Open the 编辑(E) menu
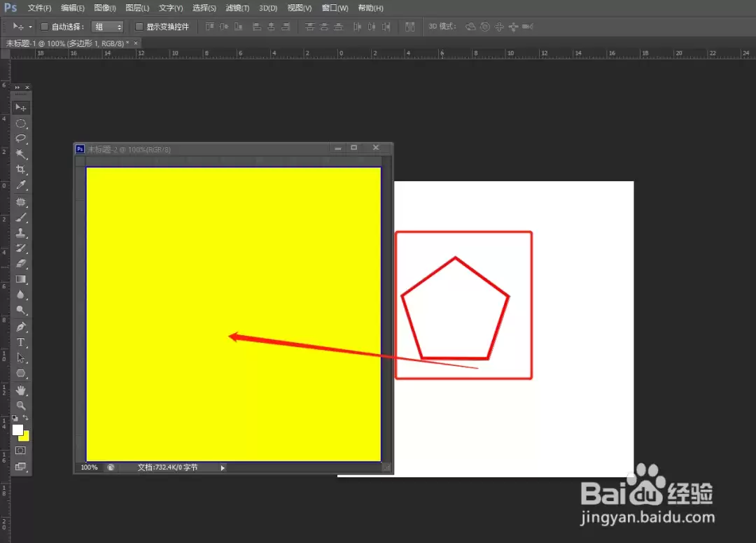 (x=72, y=8)
